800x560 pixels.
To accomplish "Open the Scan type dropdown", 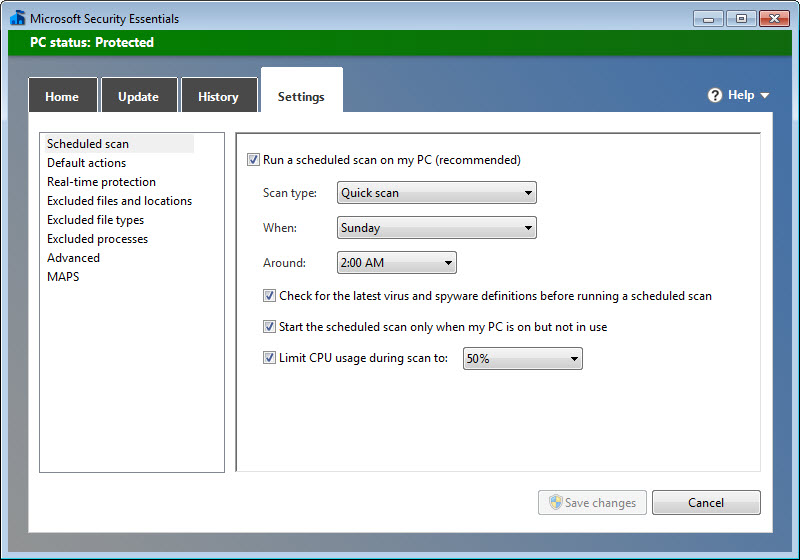I will point(437,193).
